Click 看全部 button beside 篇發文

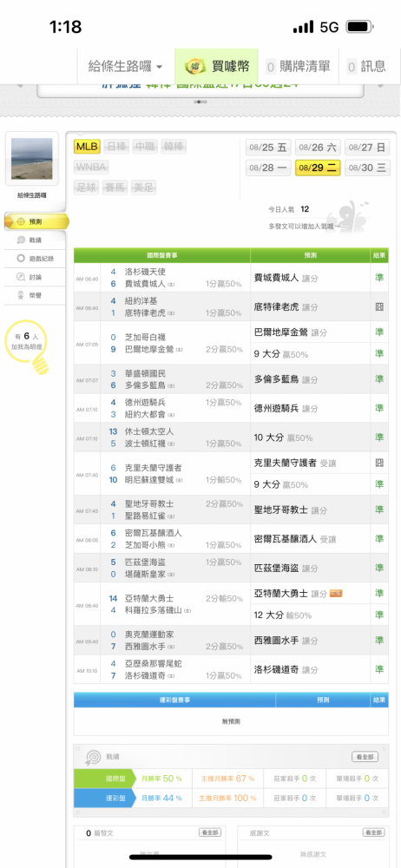(x=210, y=832)
